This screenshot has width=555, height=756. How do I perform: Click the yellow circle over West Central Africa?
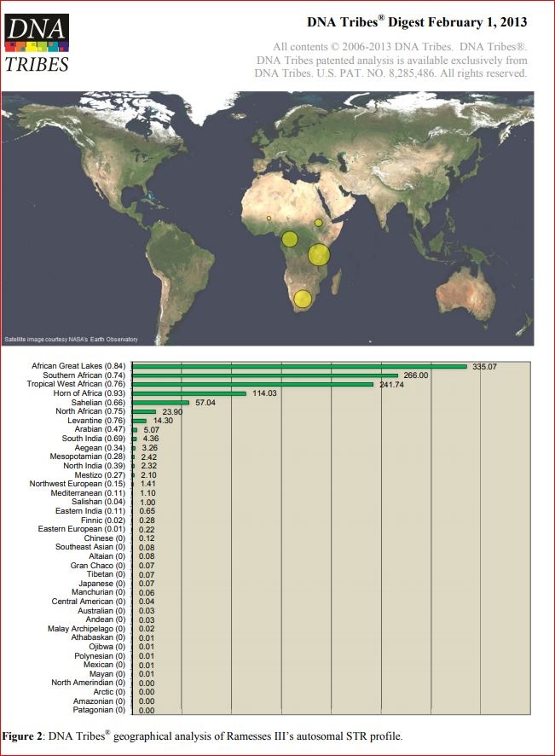point(290,239)
